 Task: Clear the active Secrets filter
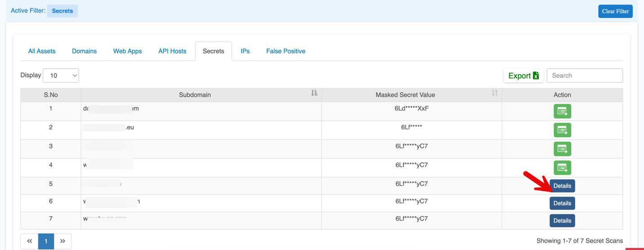pos(615,11)
